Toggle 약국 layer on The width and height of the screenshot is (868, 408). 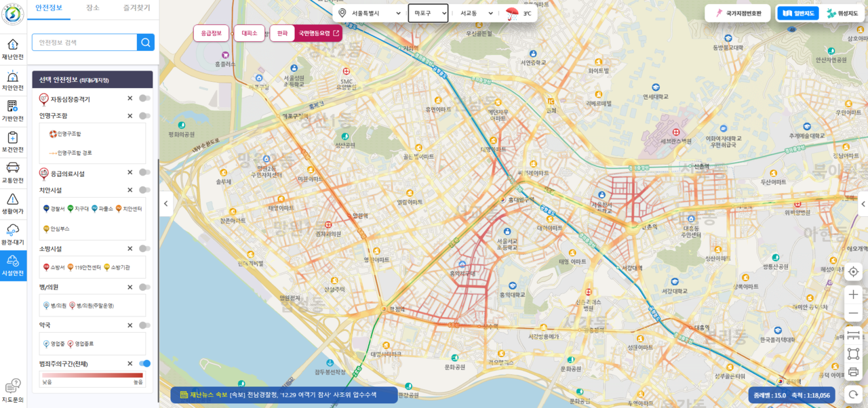click(x=144, y=325)
